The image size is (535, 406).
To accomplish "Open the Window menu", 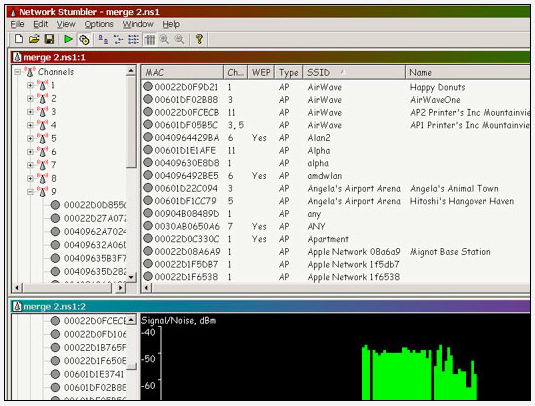I will pyautogui.click(x=138, y=24).
